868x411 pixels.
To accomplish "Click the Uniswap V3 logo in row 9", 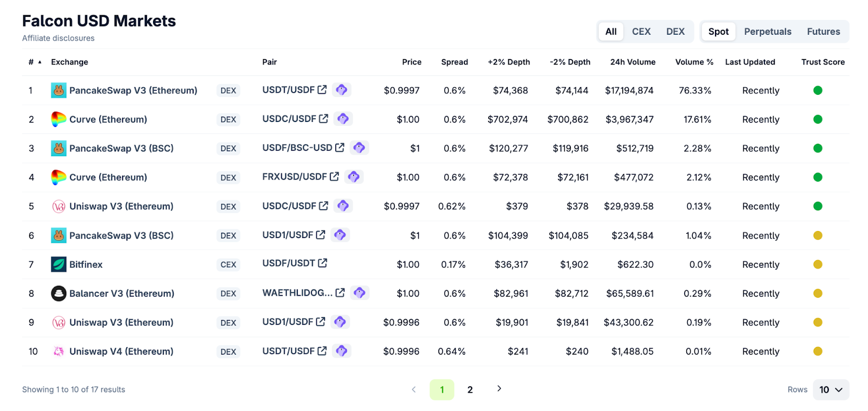I will tap(59, 322).
